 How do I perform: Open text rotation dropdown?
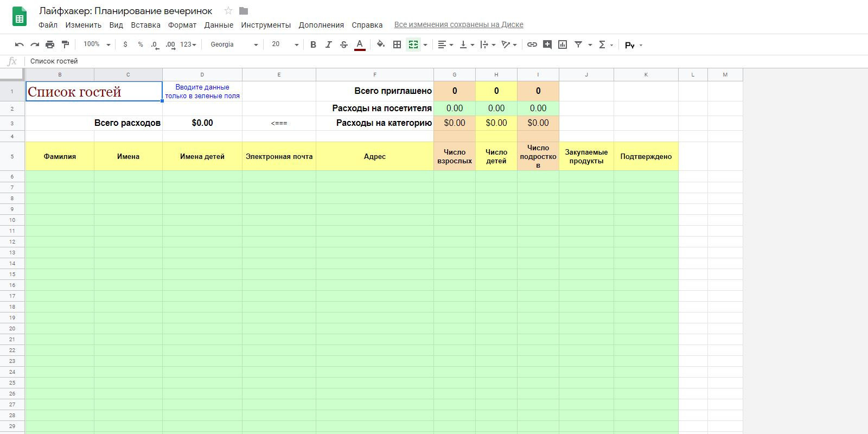coord(509,44)
